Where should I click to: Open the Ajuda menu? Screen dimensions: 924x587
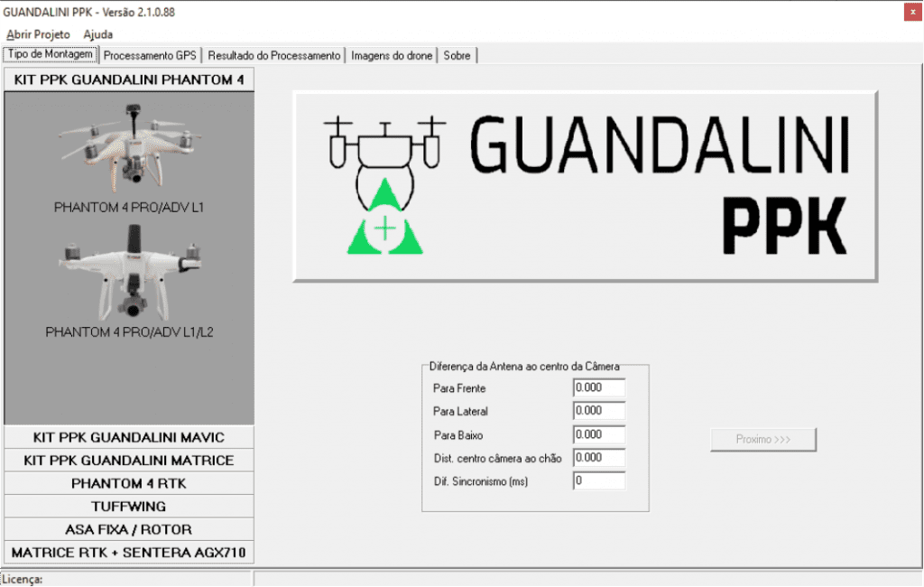coord(98,34)
